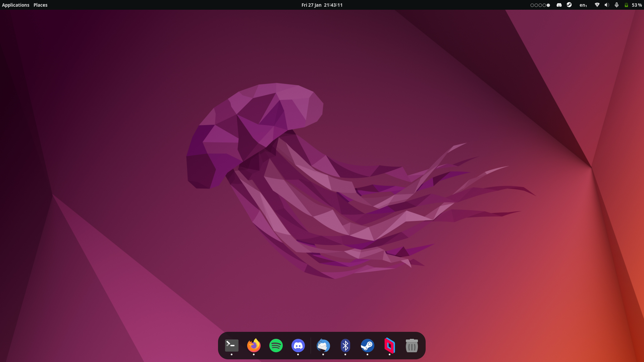Open the Terminal from the dock
Screen dimensions: 644x362
pyautogui.click(x=231, y=346)
